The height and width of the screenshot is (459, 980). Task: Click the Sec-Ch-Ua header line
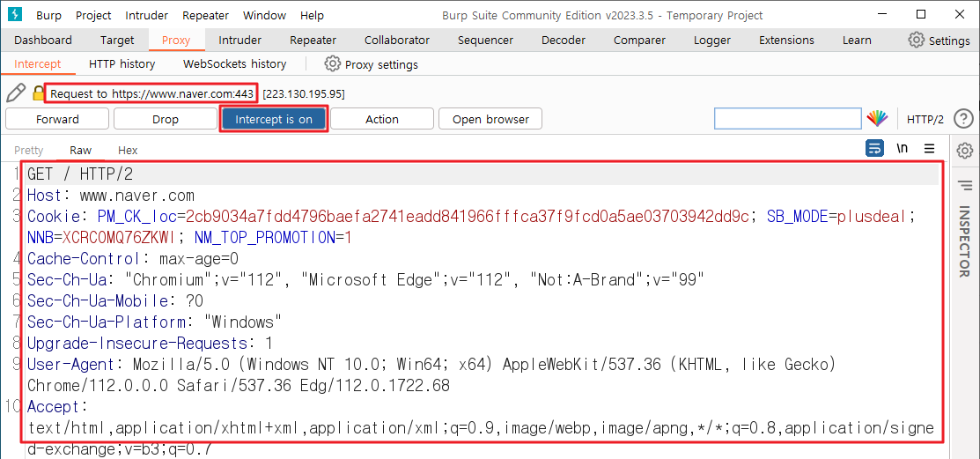click(x=366, y=280)
